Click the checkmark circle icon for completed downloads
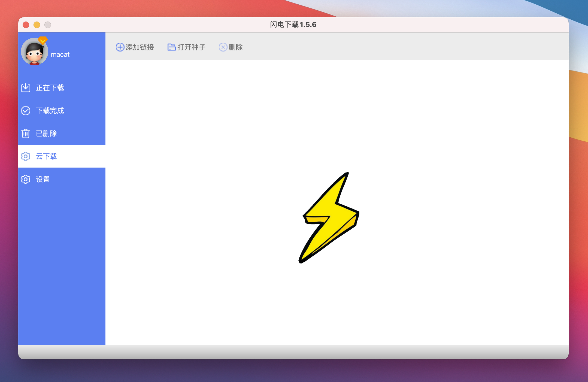 coord(26,111)
